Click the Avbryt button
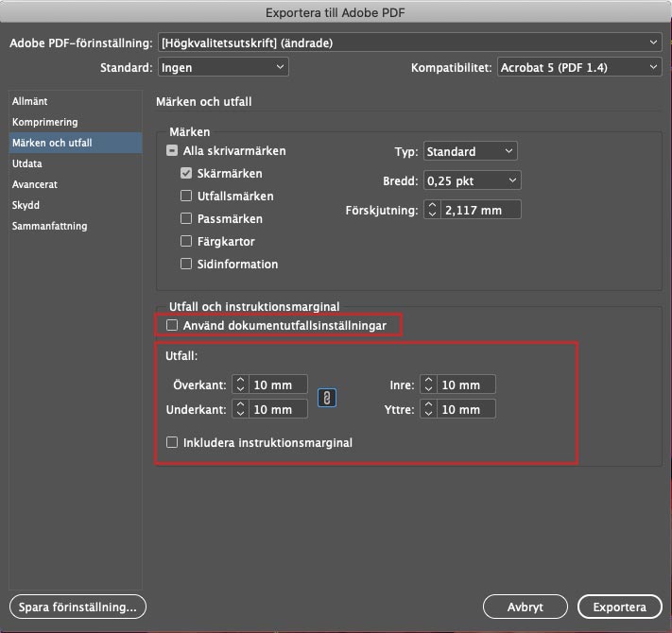Screen dimensions: 672x633 coord(525,607)
